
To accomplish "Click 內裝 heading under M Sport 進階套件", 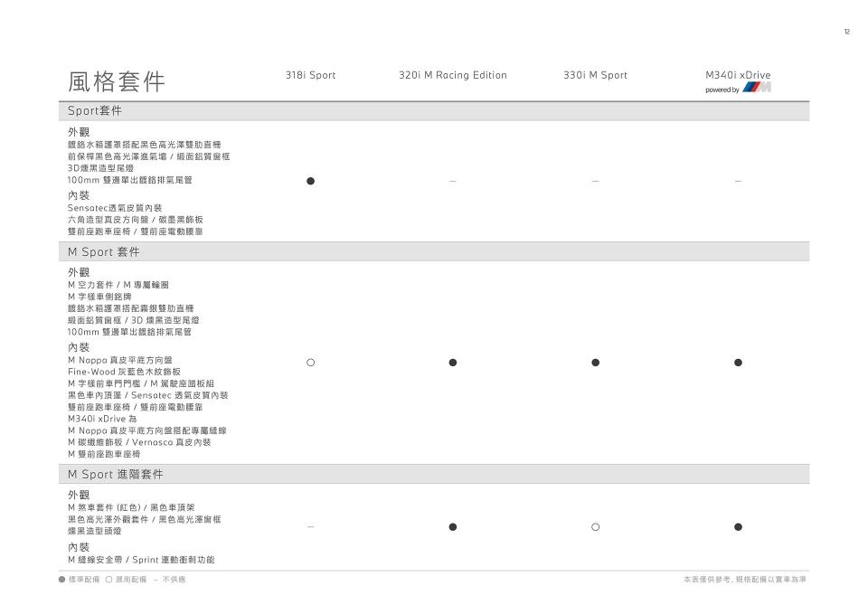I will (x=79, y=548).
